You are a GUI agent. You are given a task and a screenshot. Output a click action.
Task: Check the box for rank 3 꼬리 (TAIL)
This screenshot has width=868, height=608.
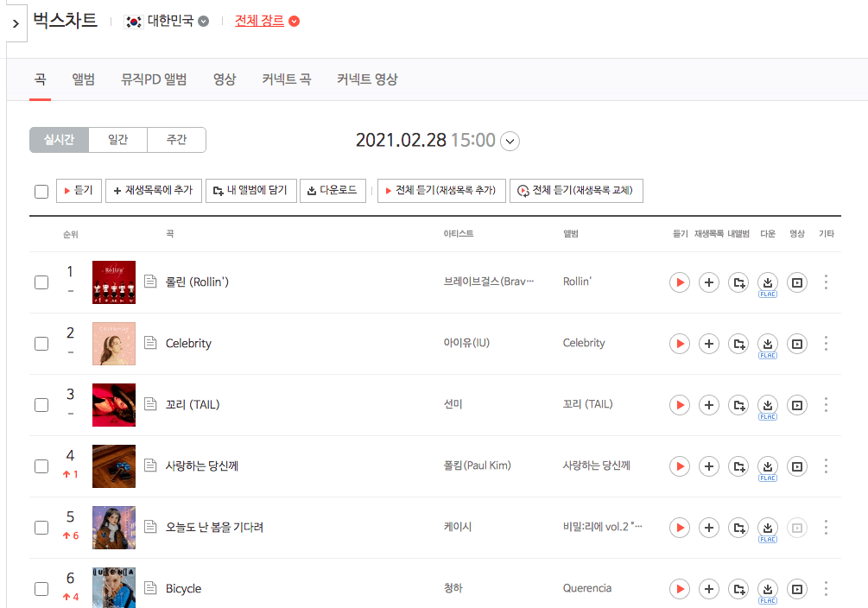coord(41,405)
